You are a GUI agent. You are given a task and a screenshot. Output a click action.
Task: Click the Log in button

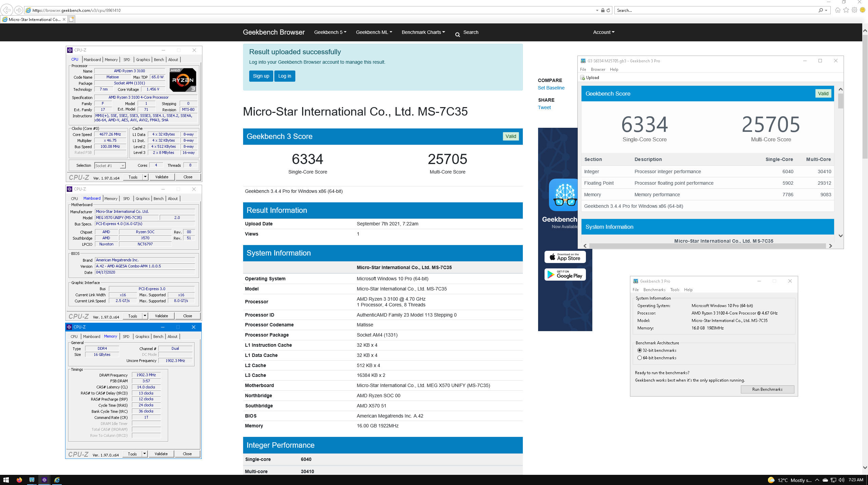coord(284,76)
